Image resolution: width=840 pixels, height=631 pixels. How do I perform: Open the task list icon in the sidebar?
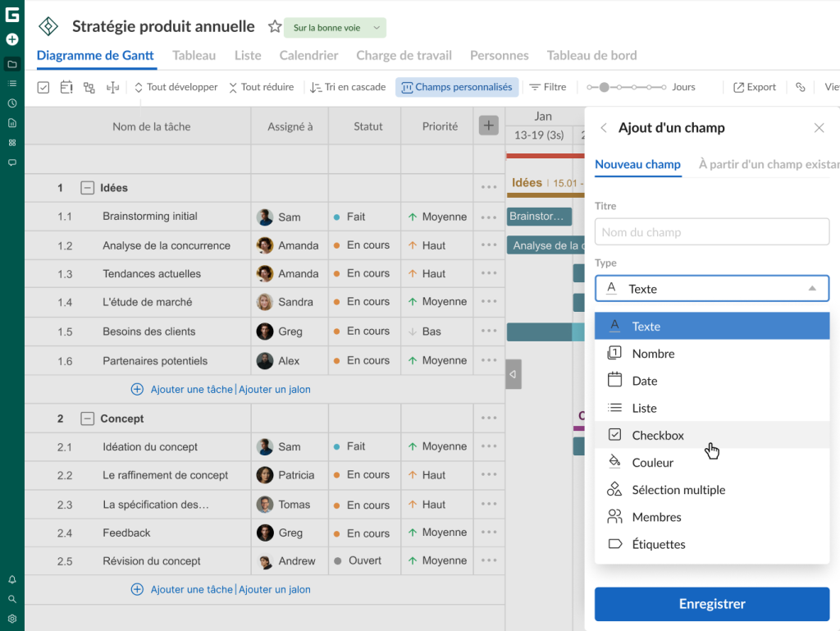pyautogui.click(x=11, y=84)
